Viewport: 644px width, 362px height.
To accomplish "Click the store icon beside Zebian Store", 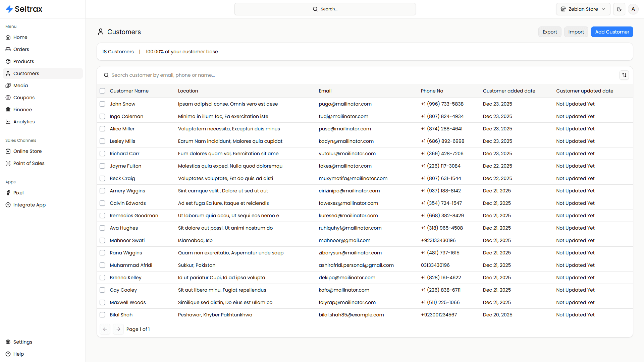I will 563,9.
